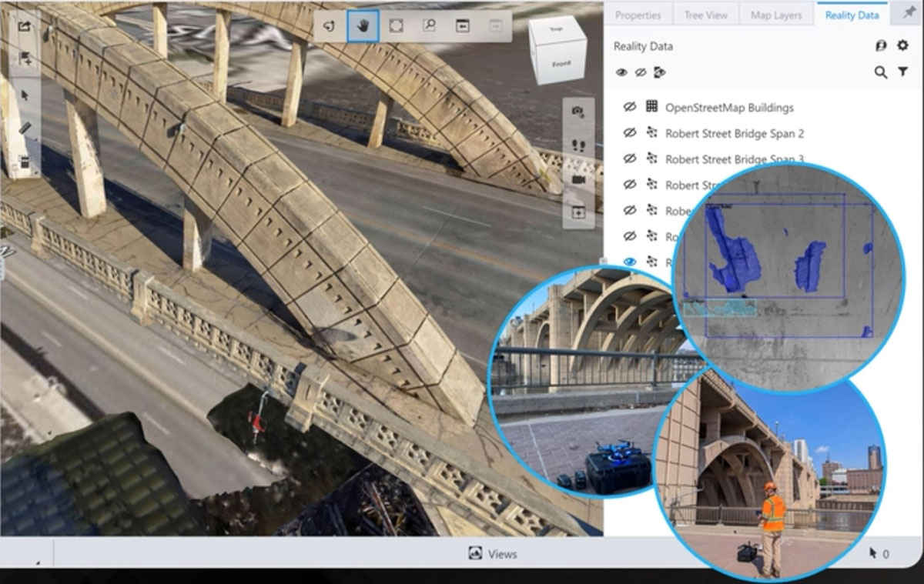Activate the Walk footsteps tool
Viewport: 924px width, 584px height.
click(577, 145)
